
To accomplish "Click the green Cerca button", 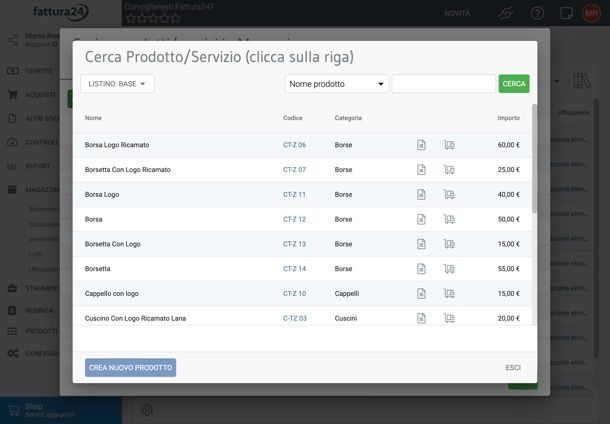I will tap(514, 84).
